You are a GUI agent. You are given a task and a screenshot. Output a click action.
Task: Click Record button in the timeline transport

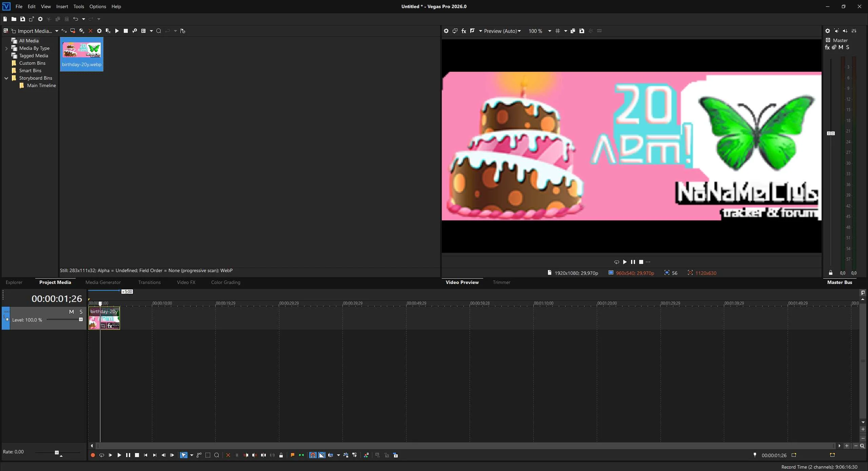(93, 455)
